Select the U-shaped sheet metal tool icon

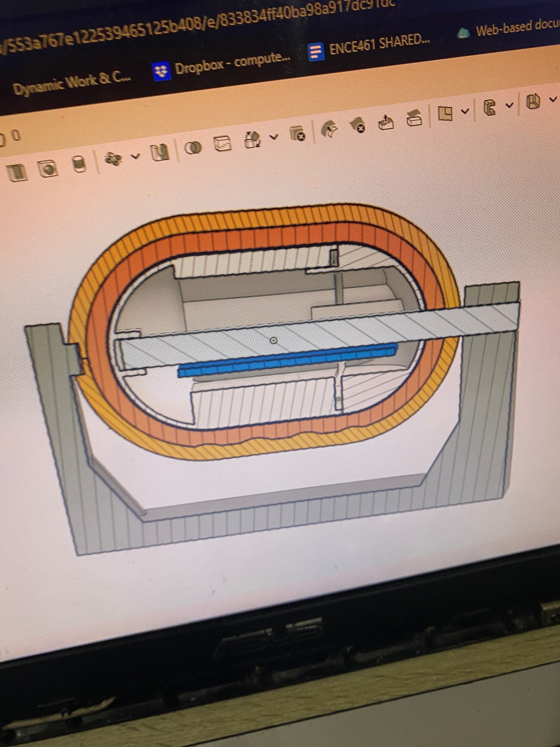point(534,102)
